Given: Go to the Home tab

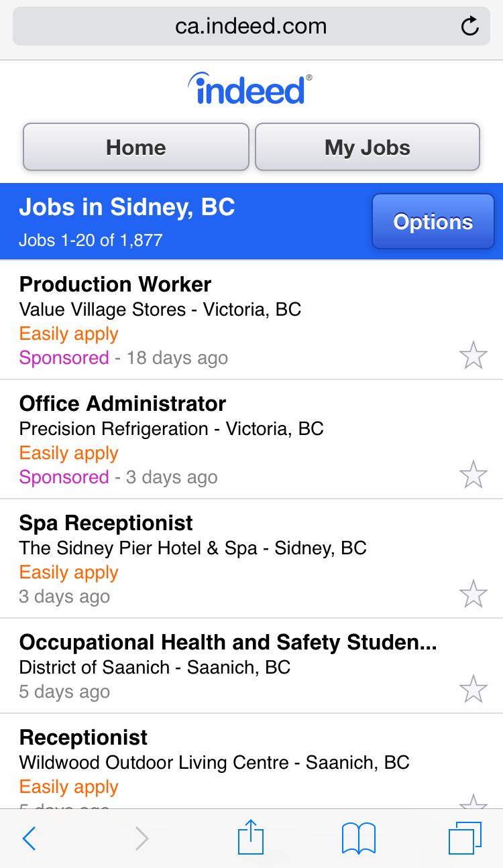Looking at the screenshot, I should [x=136, y=147].
